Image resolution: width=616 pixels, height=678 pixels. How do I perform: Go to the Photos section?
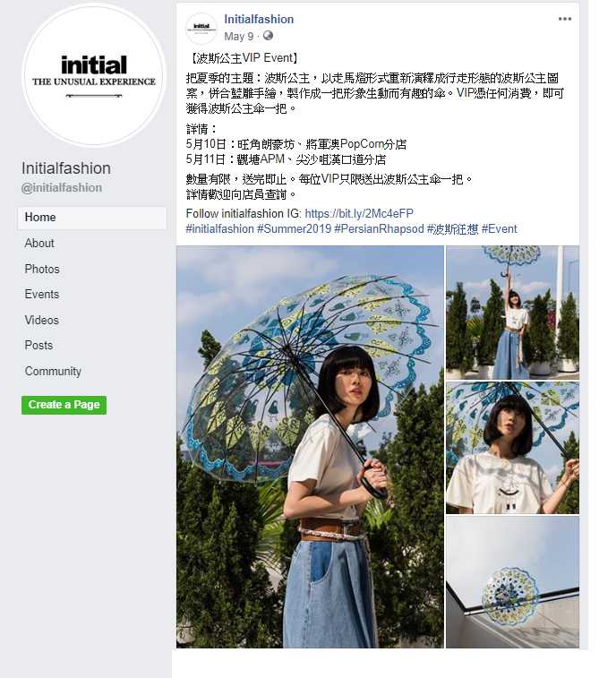[x=42, y=269]
